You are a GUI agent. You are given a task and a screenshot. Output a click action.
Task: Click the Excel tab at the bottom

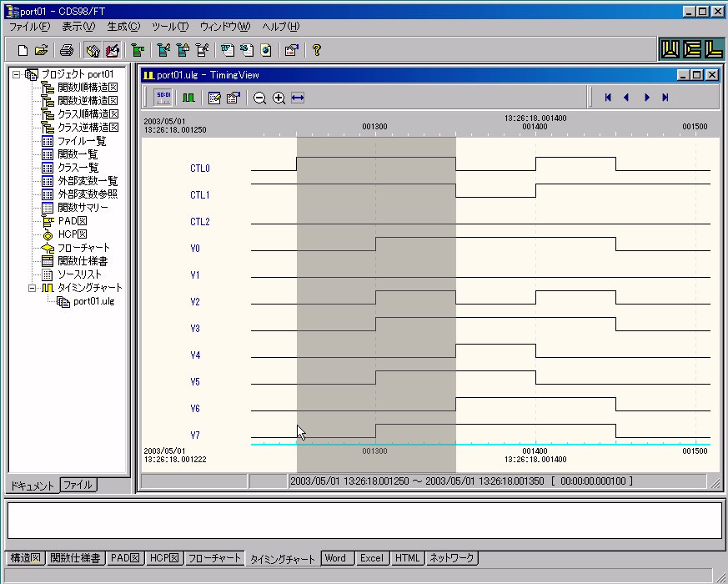pyautogui.click(x=371, y=558)
